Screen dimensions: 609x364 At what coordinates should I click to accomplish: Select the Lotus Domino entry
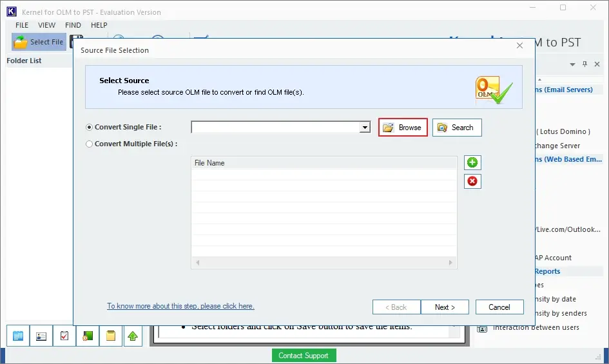pos(563,131)
